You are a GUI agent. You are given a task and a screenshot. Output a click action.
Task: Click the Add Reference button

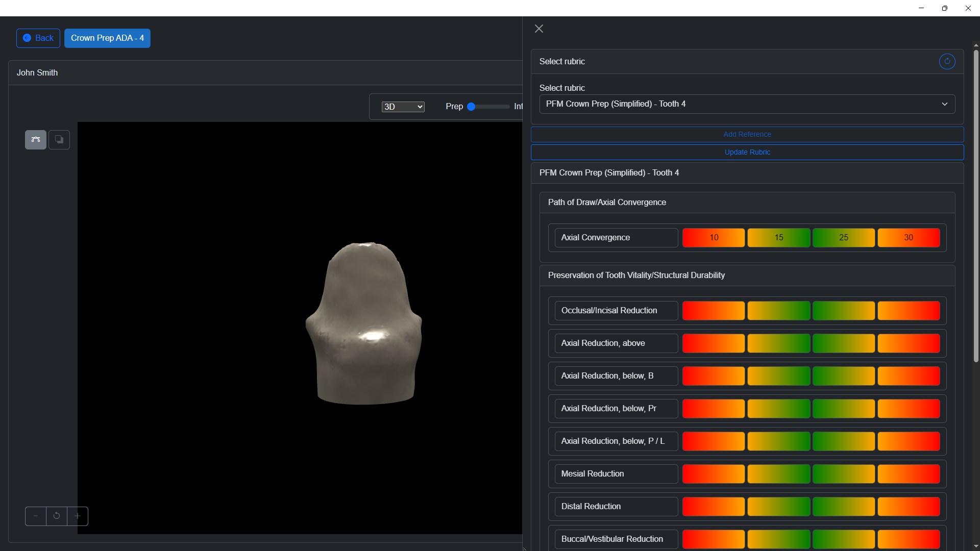tap(747, 134)
